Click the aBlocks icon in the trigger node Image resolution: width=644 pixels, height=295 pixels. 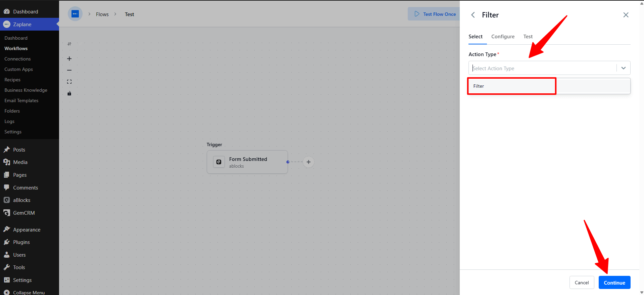pyautogui.click(x=219, y=162)
